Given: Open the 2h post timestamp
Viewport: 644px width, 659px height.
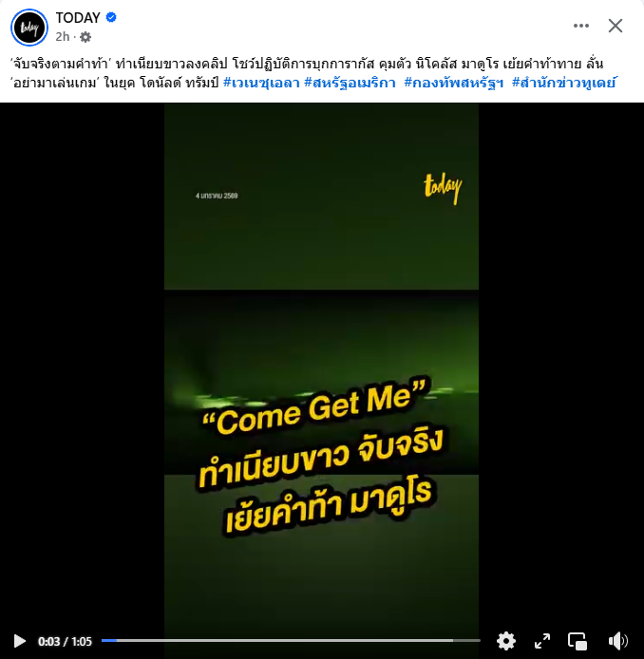Looking at the screenshot, I should [62, 37].
